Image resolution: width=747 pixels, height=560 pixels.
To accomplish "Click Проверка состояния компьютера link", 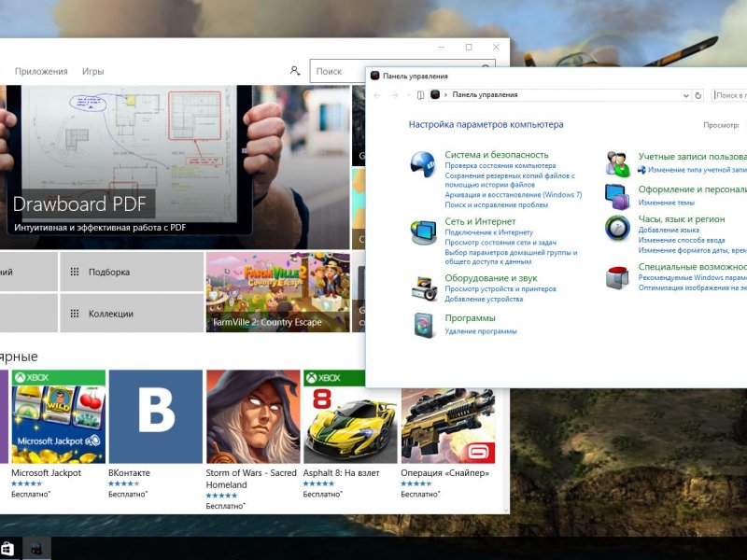I will click(500, 166).
